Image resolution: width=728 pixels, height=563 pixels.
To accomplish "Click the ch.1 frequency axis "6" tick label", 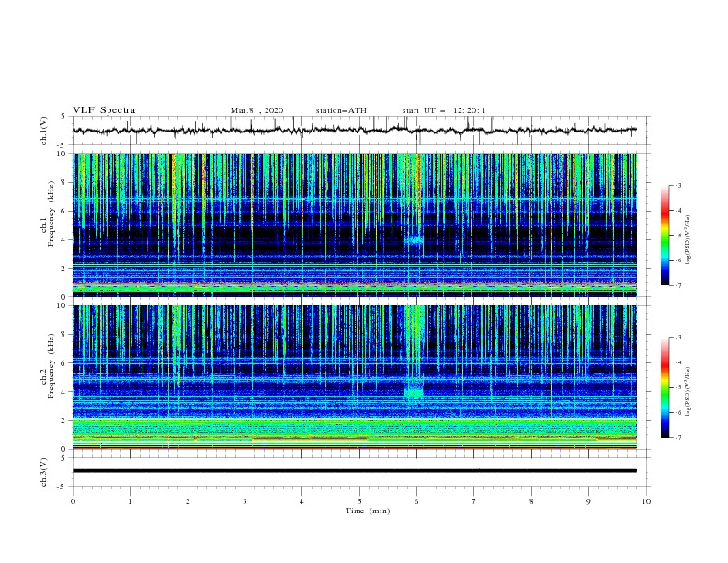I will coord(65,211).
